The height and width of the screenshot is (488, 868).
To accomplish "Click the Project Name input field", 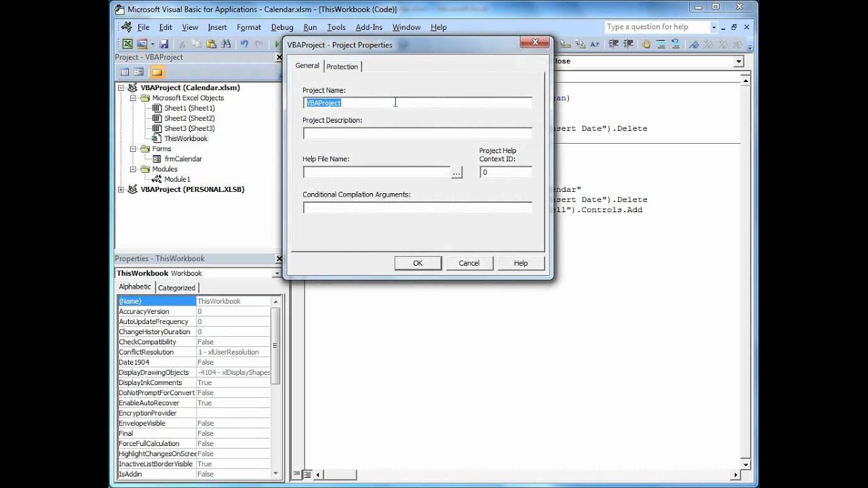I will [x=417, y=102].
